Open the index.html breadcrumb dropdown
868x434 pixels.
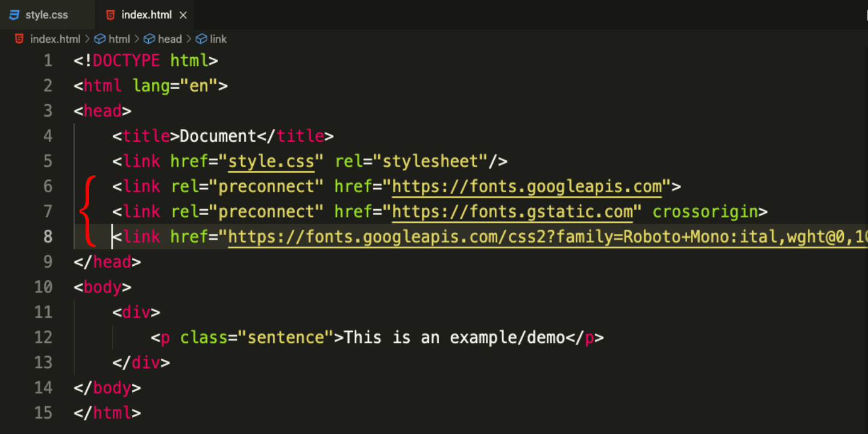click(55, 39)
